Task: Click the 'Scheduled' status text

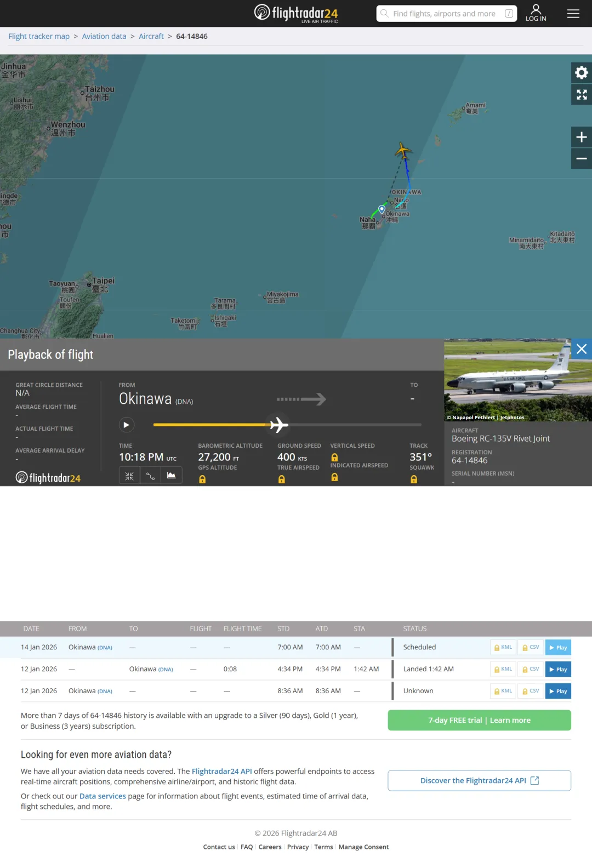Action: (x=419, y=647)
